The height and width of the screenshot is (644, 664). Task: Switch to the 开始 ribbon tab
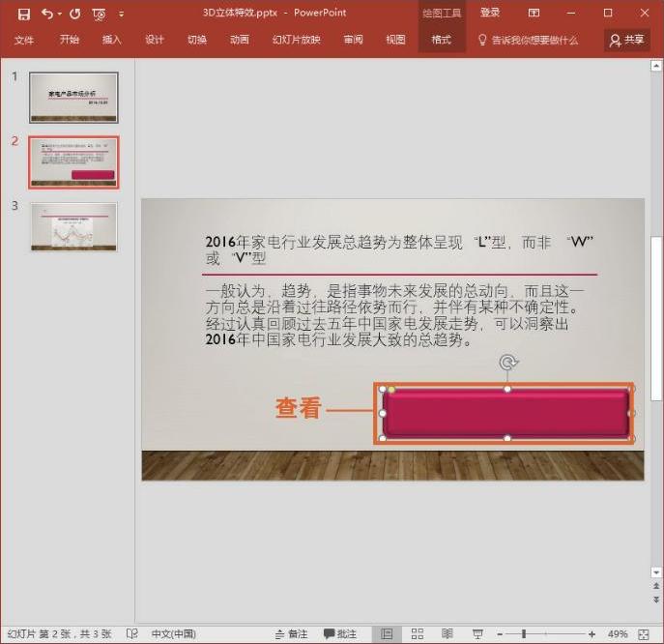[x=69, y=40]
